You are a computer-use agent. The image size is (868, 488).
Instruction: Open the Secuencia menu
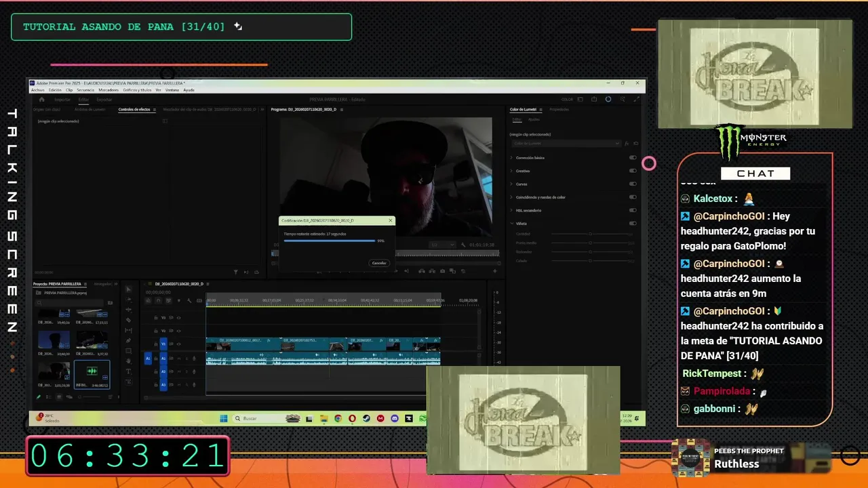[x=85, y=90]
